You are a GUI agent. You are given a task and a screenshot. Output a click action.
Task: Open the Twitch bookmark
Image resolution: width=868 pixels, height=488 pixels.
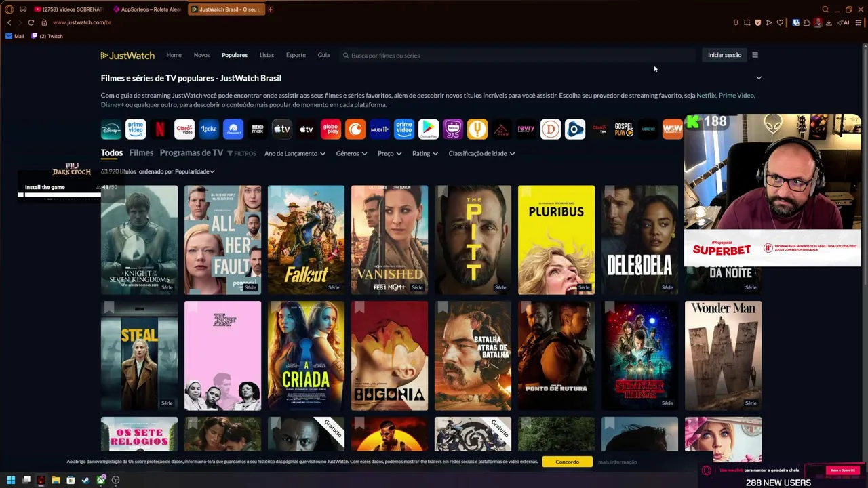pyautogui.click(x=47, y=36)
